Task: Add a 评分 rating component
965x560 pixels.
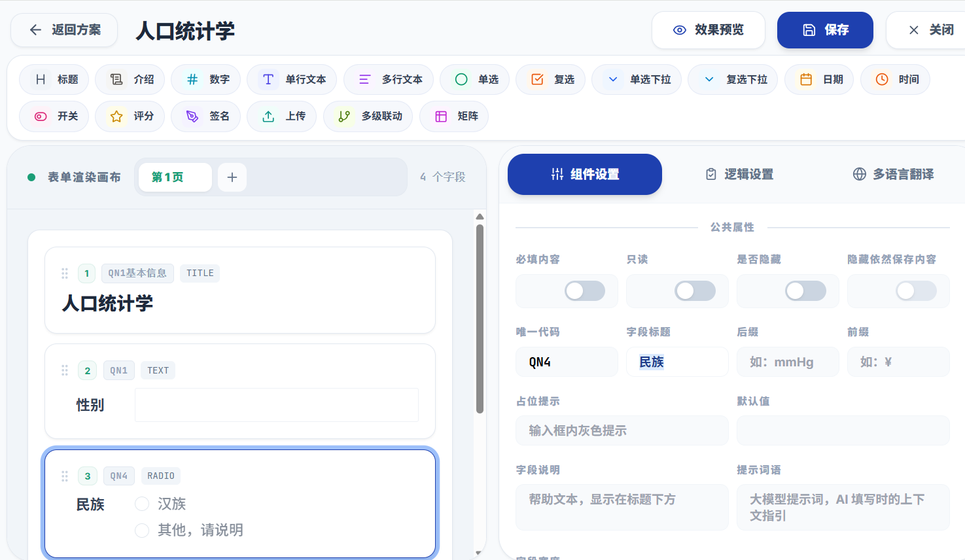Action: (130, 116)
